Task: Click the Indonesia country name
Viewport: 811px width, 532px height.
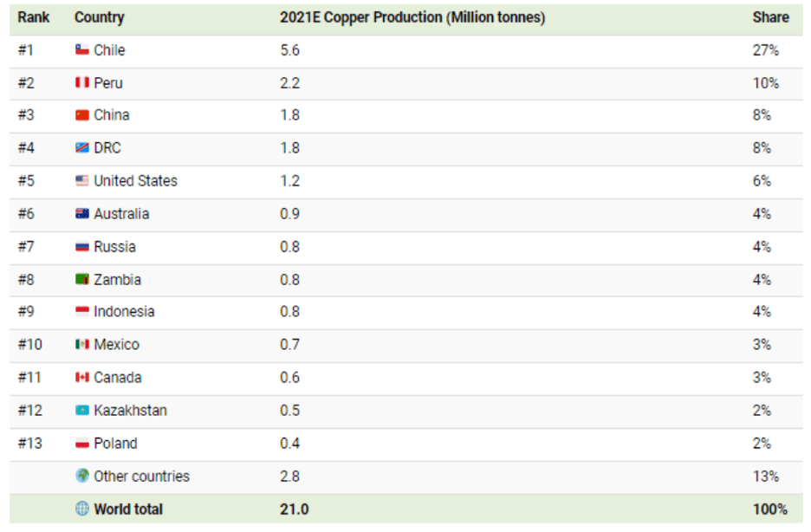Action: [x=124, y=312]
